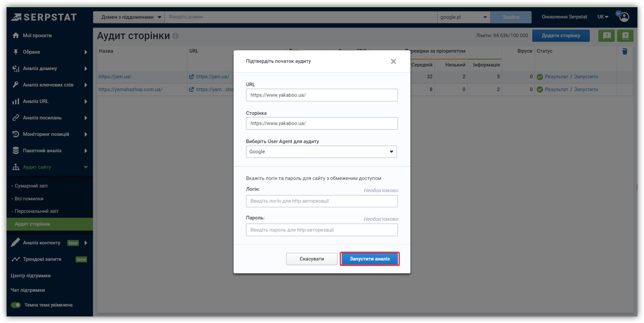
Task: Click green status check for yamahashop row
Action: tap(540, 89)
